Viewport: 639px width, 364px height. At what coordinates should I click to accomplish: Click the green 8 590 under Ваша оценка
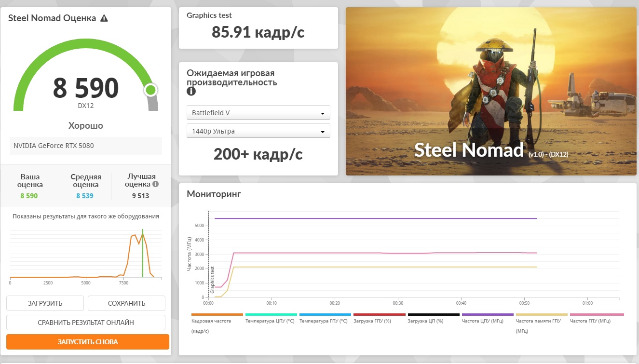coord(29,196)
